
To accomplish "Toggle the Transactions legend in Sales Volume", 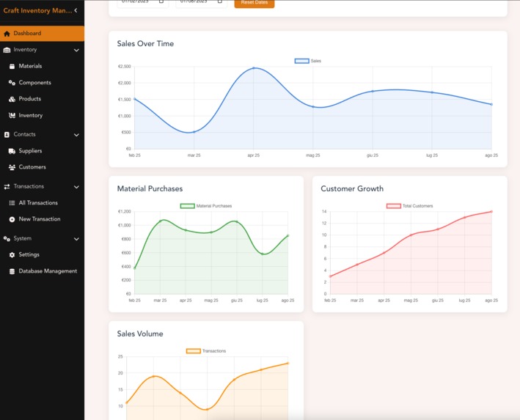I will point(206,351).
